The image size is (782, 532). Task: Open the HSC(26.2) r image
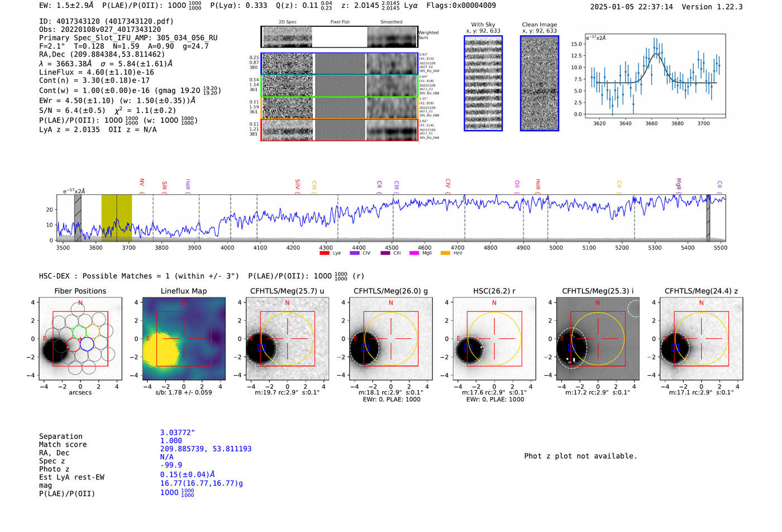[x=494, y=339]
